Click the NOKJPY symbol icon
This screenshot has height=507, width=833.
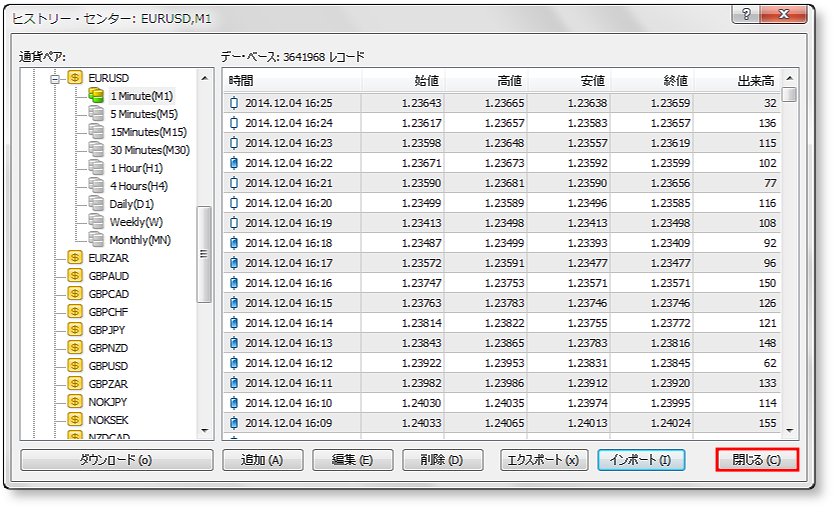coord(75,402)
